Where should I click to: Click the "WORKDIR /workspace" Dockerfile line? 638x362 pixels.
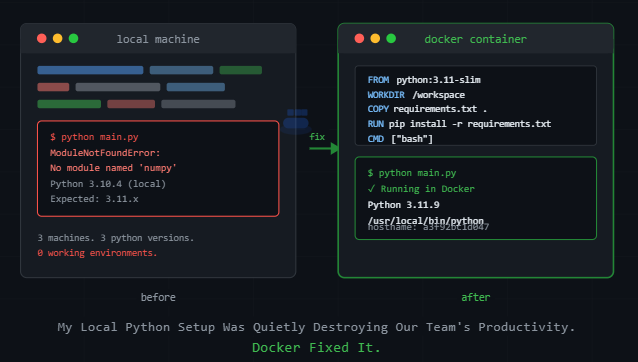pyautogui.click(x=416, y=95)
